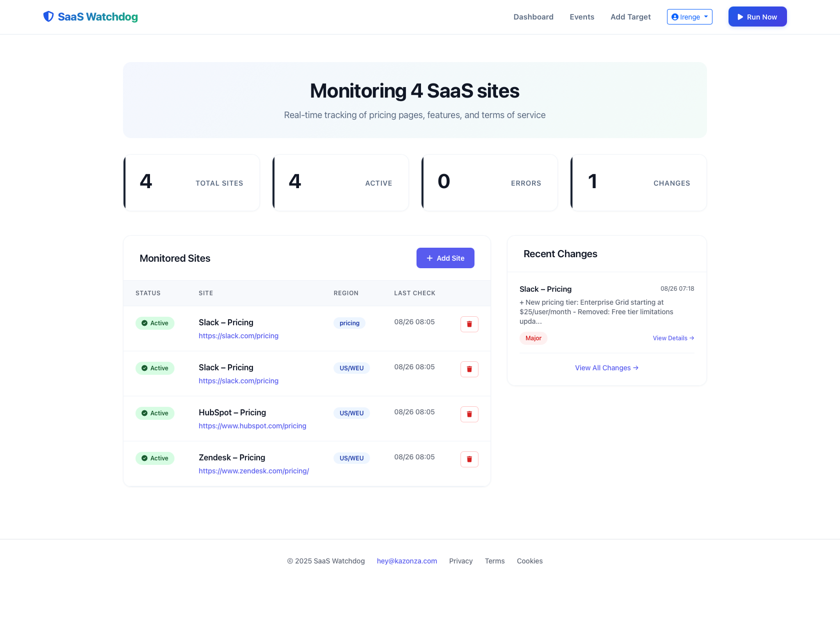
Task: Open the zendesk.com/pricing URL link
Action: pos(253,471)
